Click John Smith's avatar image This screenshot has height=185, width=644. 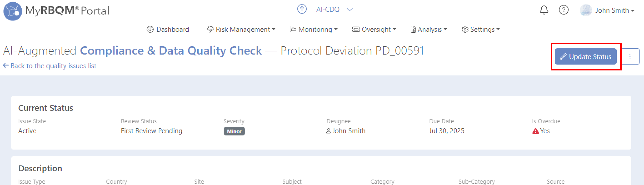click(x=586, y=10)
